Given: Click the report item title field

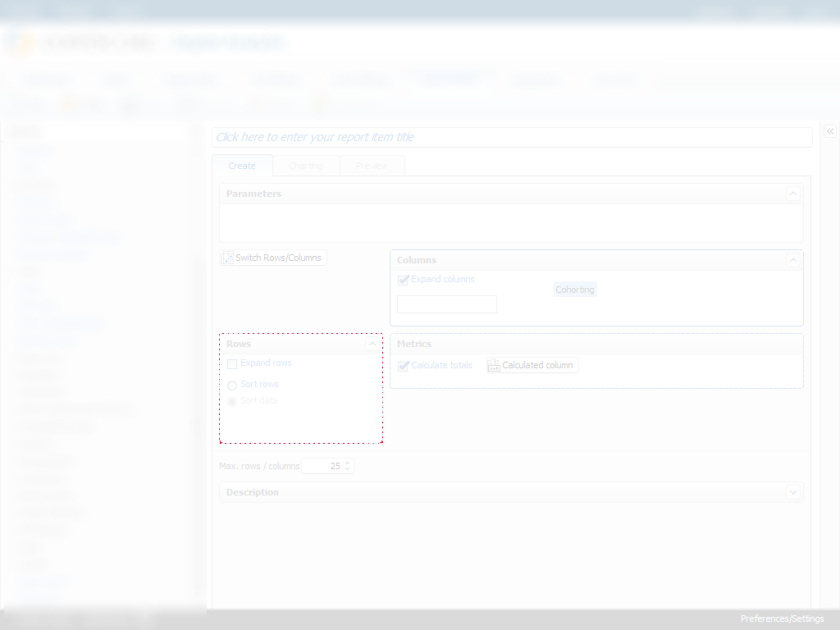Looking at the screenshot, I should click(512, 137).
